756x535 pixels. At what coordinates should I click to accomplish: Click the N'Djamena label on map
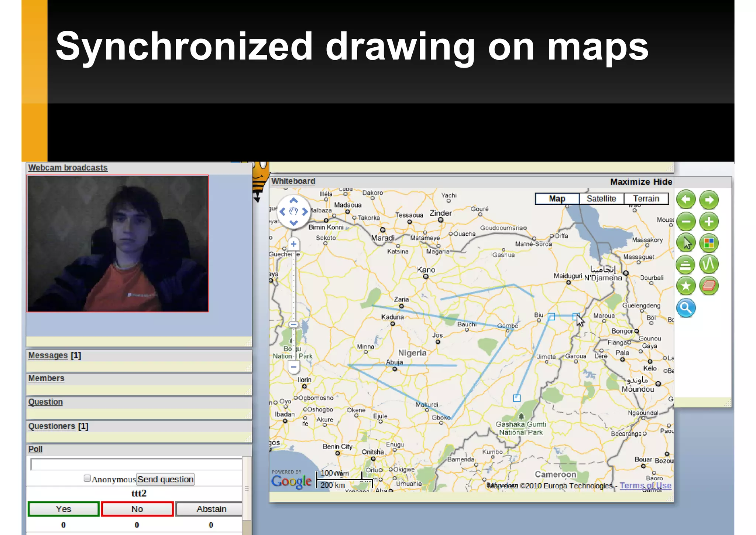[603, 278]
